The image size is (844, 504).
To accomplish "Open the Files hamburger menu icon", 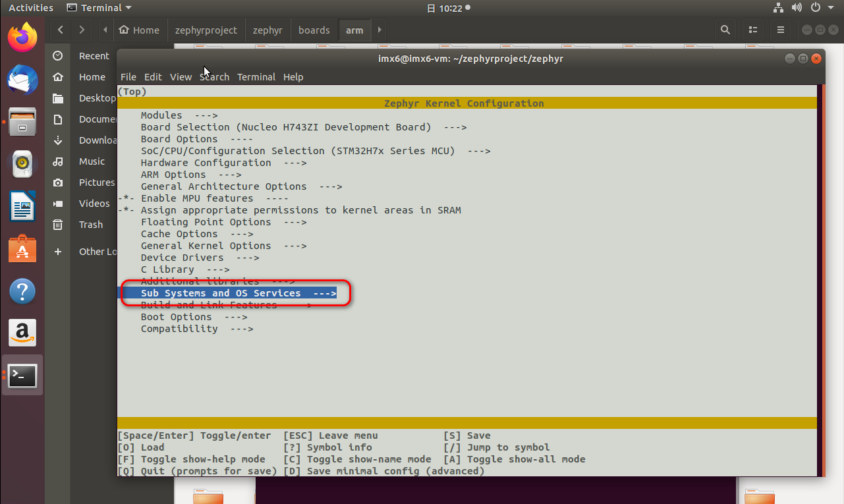I will tap(780, 30).
